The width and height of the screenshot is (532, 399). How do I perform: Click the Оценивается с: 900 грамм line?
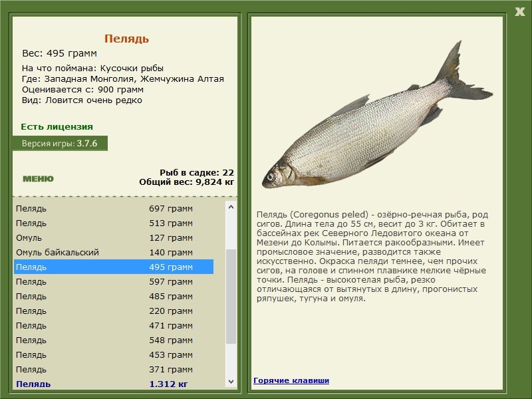tap(82, 90)
